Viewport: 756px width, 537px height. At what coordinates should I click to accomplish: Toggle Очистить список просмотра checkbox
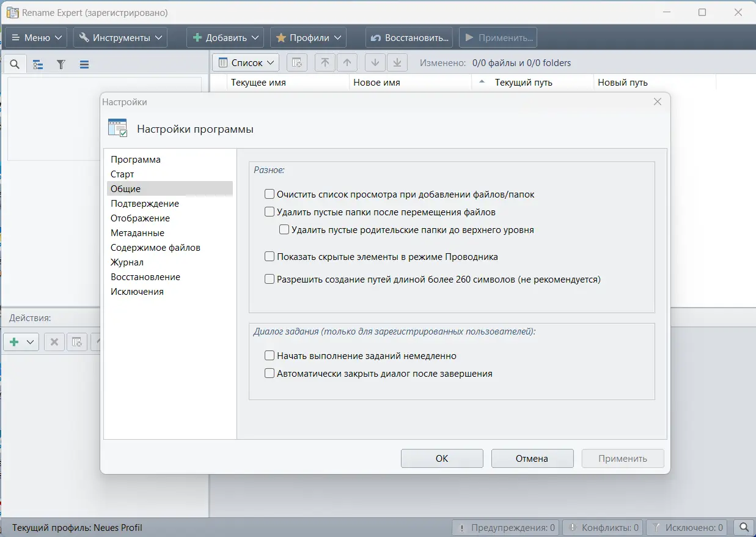pos(270,194)
